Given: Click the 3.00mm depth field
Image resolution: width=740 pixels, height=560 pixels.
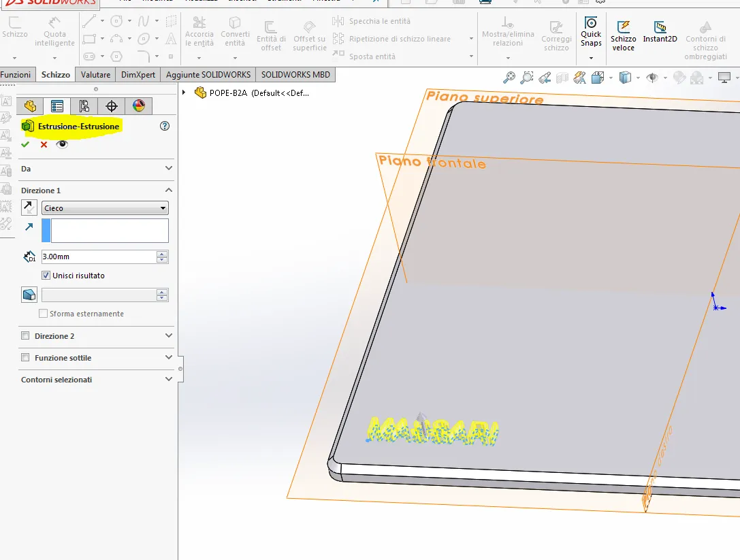Looking at the screenshot, I should point(99,257).
